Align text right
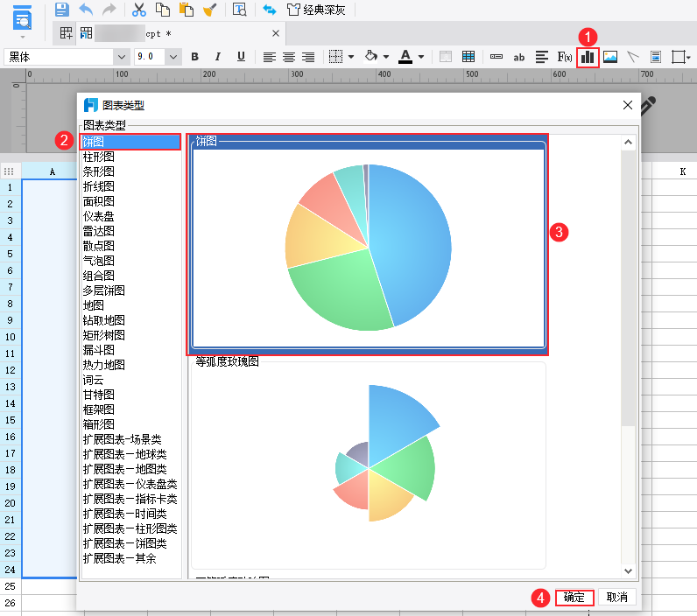697x616 pixels. click(x=308, y=57)
